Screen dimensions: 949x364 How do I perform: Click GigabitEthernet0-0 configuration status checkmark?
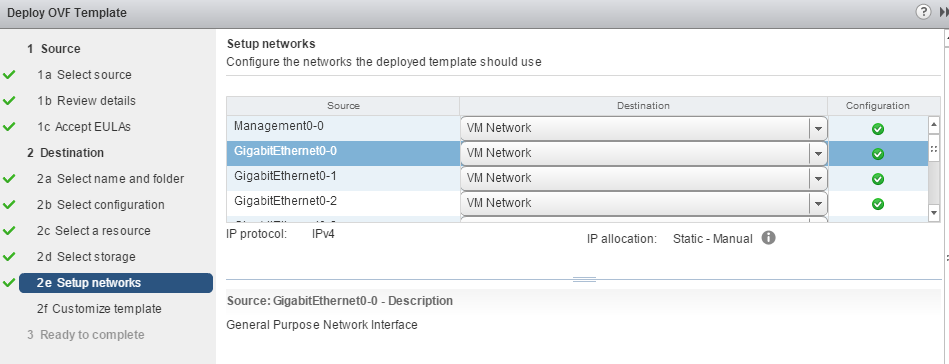tap(878, 154)
